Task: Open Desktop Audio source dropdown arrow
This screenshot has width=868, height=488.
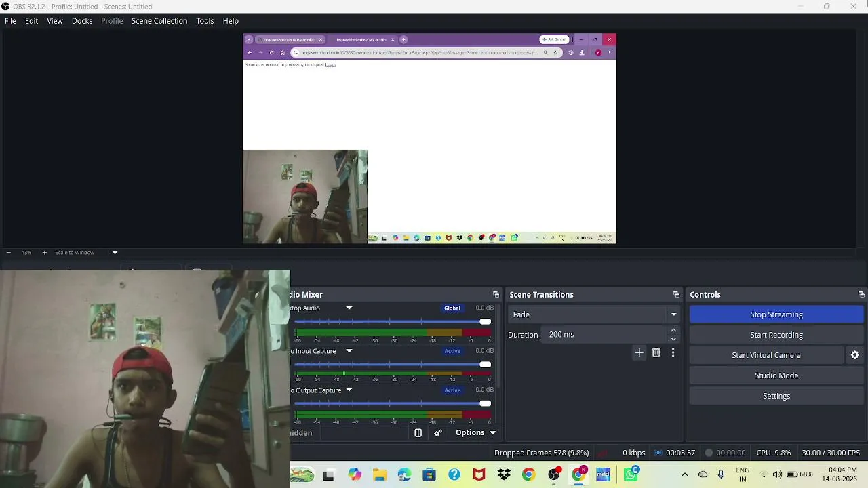Action: [349, 308]
